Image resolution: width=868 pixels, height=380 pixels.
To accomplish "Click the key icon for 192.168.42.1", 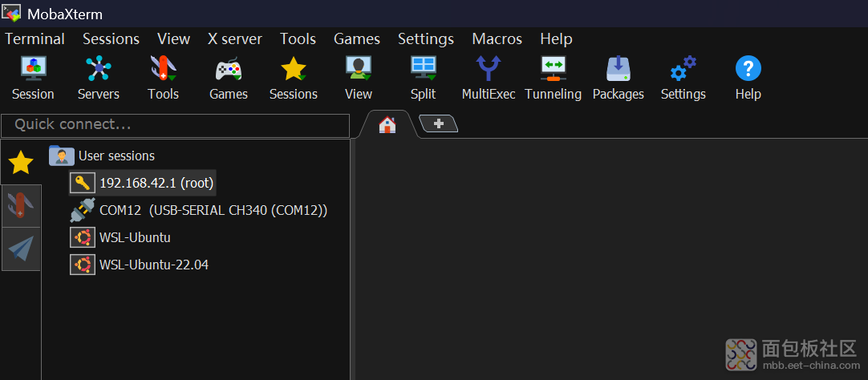I will coord(83,183).
